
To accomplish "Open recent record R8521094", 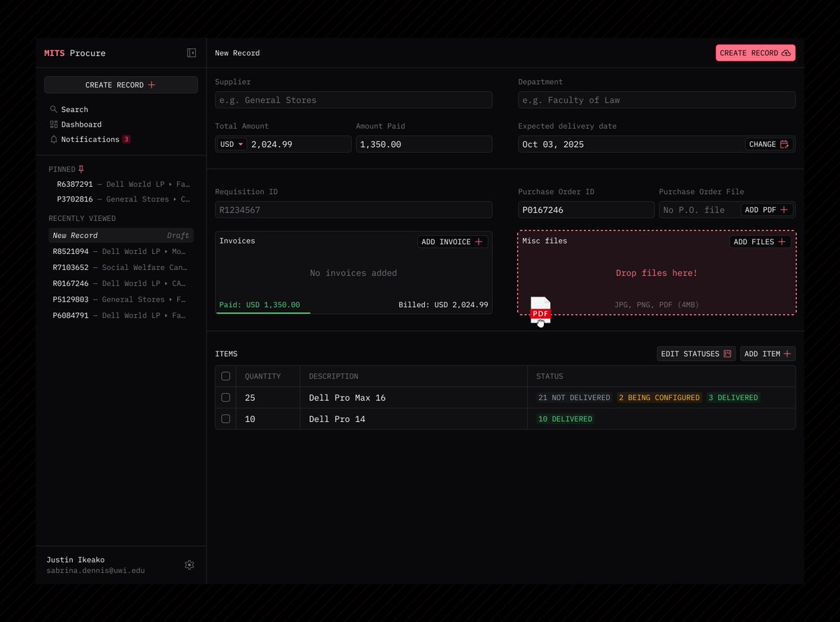I will point(120,252).
